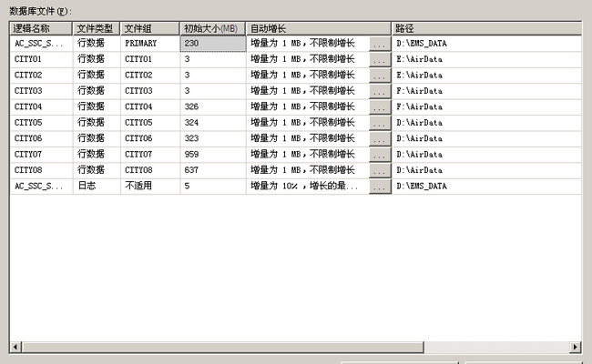Viewport: 592px width, 364px height.
Task: Select the CITY04 autogrowth text 增量为 1 MB
Action: [x=276, y=106]
